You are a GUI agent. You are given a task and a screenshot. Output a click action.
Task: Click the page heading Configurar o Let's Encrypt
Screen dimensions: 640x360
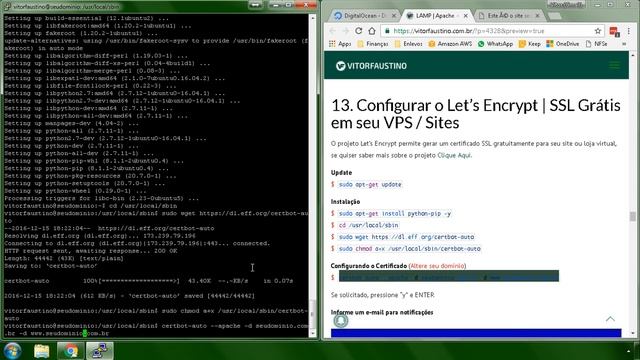[x=476, y=114]
